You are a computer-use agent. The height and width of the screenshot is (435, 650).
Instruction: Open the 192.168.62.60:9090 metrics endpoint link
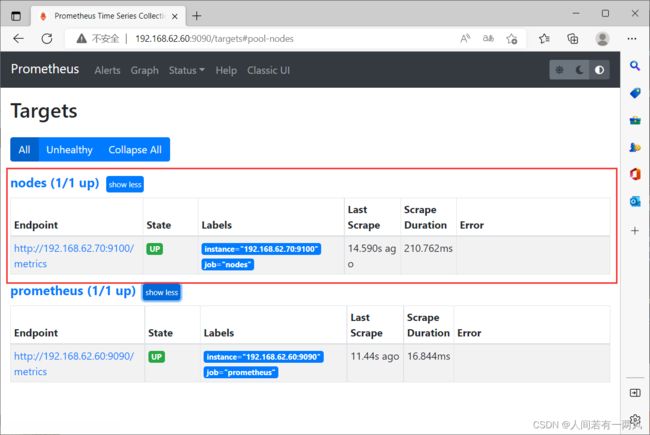click(74, 364)
